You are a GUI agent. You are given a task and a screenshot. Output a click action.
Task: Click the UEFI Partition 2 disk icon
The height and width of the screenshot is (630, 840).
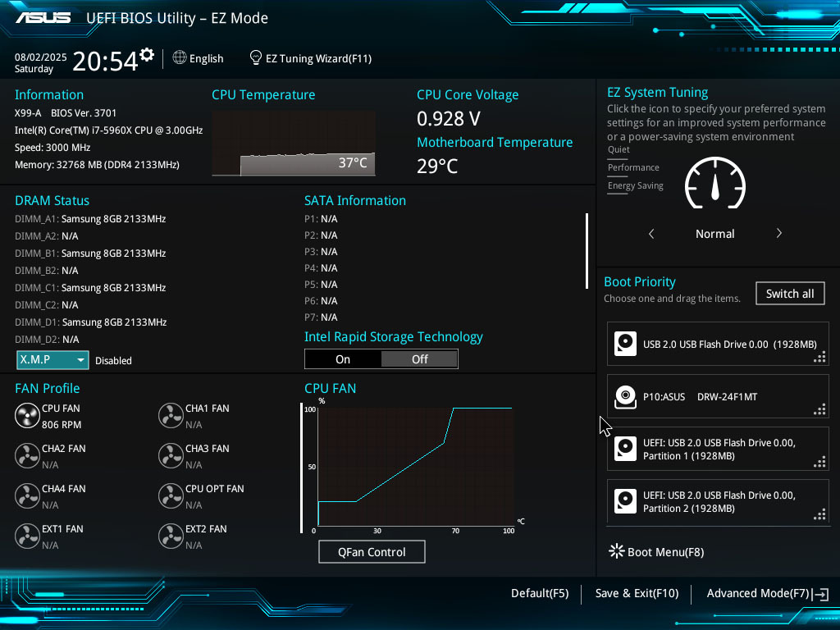[x=625, y=501]
